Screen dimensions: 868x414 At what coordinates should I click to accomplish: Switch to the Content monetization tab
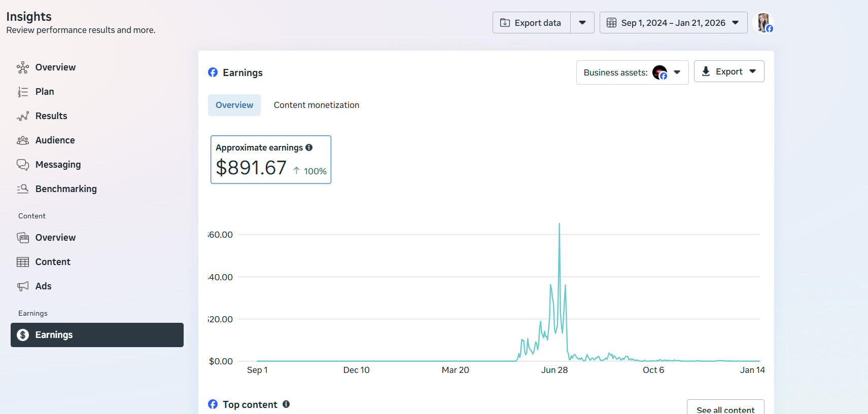coord(316,105)
